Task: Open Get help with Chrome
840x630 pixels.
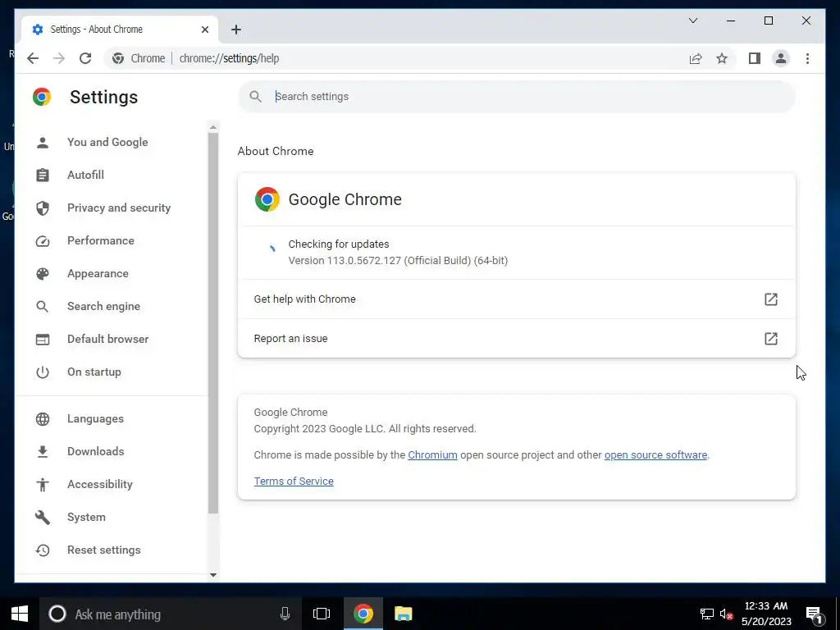Action: pos(517,299)
